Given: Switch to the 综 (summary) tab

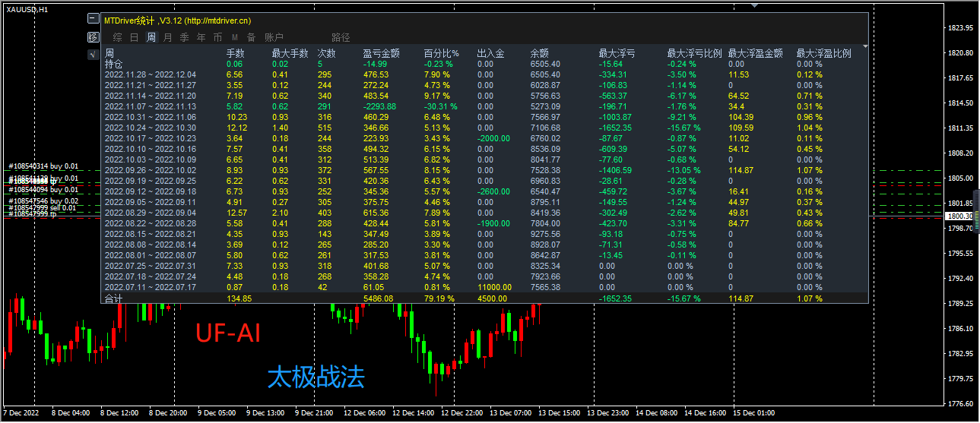Looking at the screenshot, I should pos(117,37).
